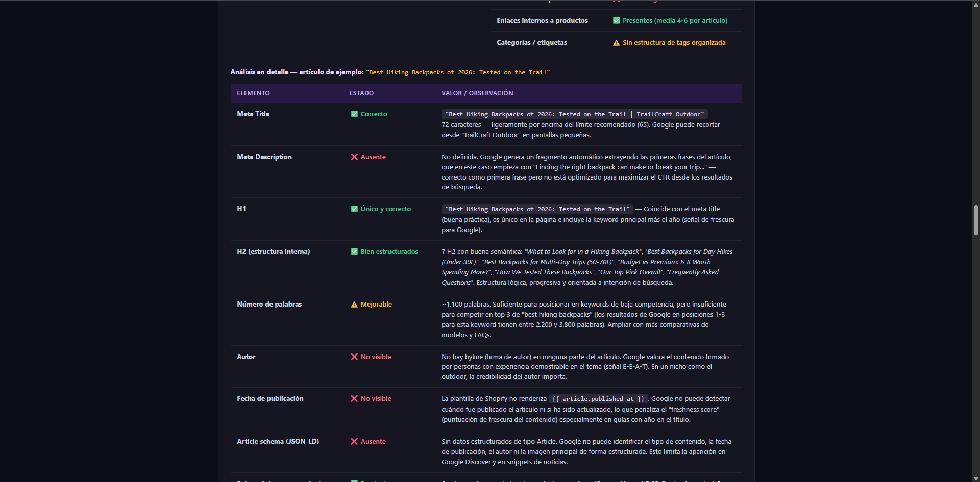Viewport: 980px width, 482px height.
Task: Click the red X in Fecha de publicación row
Action: [354, 399]
